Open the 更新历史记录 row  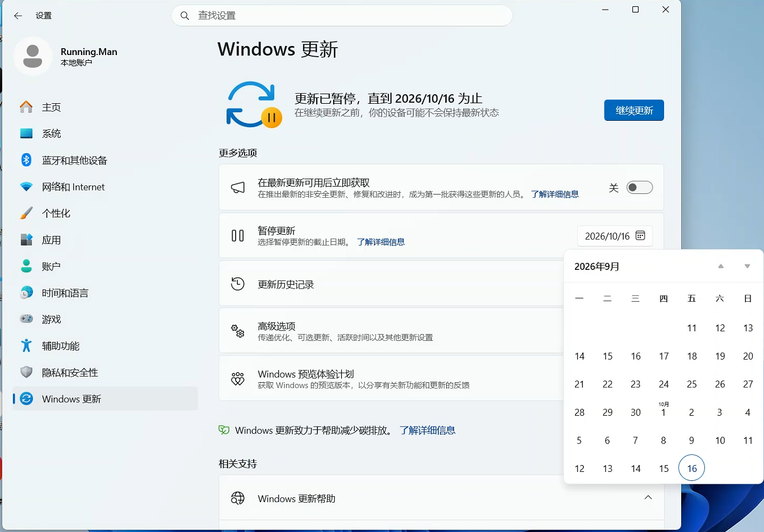pyautogui.click(x=391, y=284)
